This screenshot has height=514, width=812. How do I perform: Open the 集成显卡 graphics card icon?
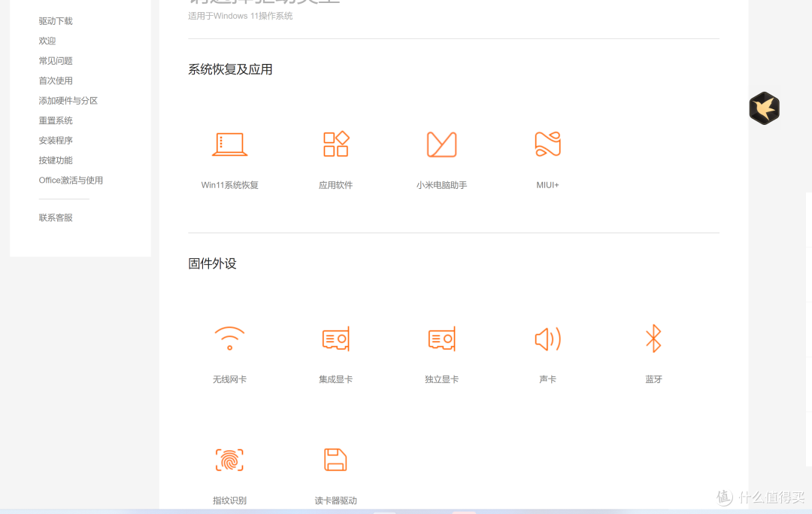click(x=336, y=339)
